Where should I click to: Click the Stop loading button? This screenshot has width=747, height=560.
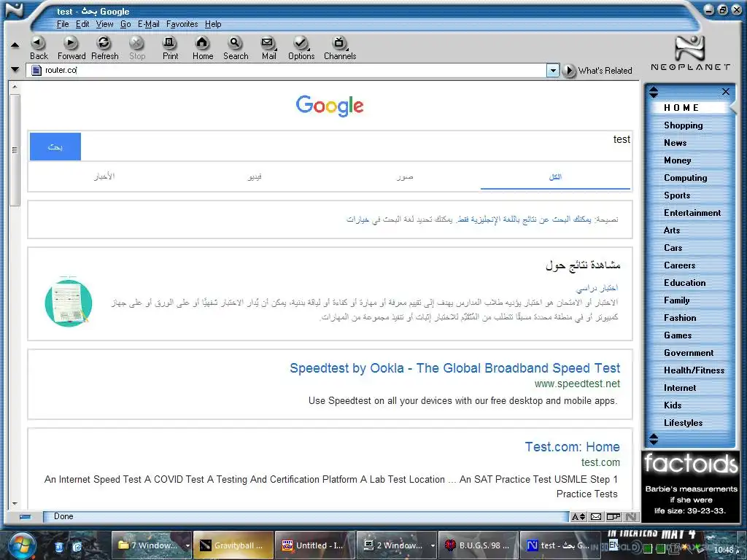136,48
